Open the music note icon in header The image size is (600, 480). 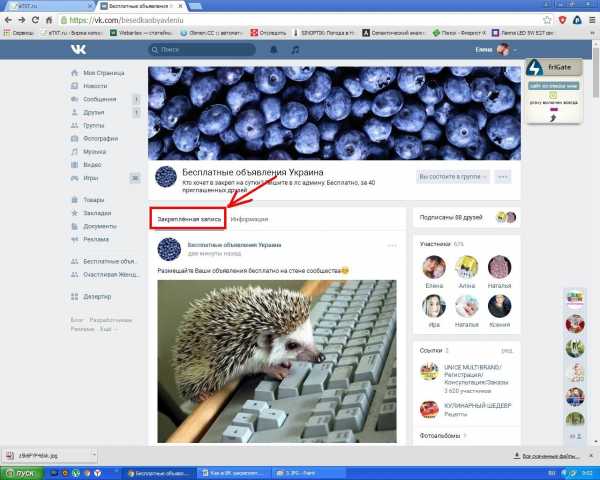click(295, 50)
